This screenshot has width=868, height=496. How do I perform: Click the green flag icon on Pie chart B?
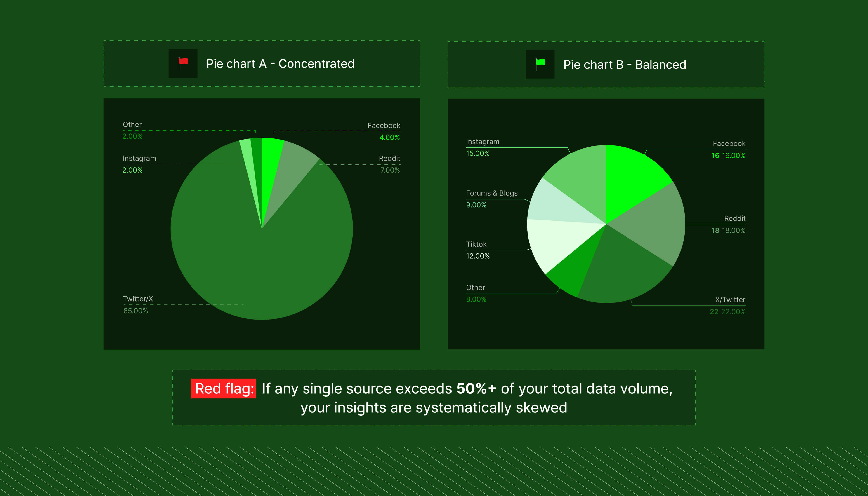tap(540, 64)
